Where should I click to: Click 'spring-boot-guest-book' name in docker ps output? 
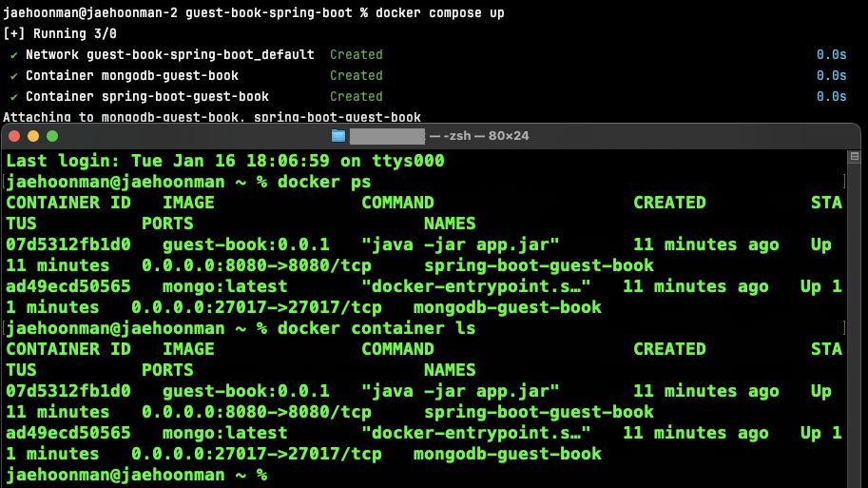539,266
